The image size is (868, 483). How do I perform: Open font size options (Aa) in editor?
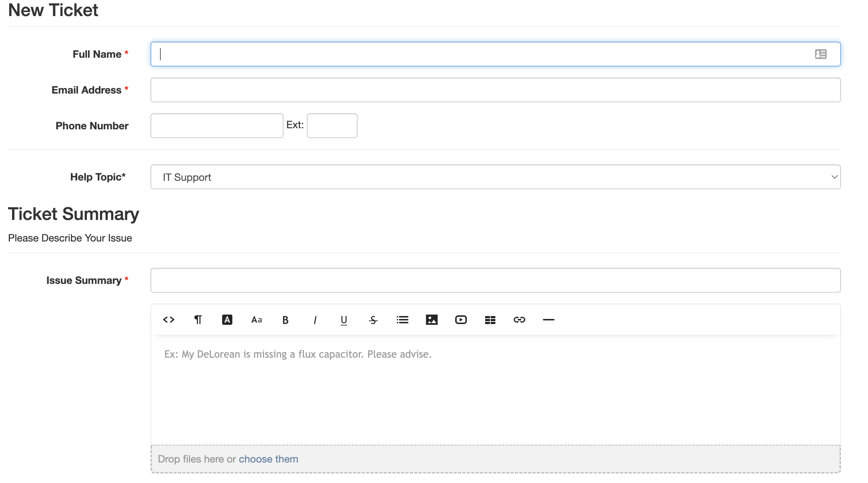click(256, 320)
